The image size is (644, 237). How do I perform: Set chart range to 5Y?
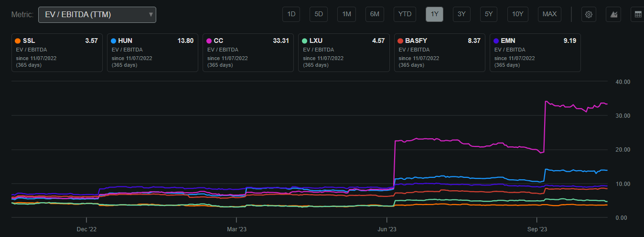(x=489, y=14)
